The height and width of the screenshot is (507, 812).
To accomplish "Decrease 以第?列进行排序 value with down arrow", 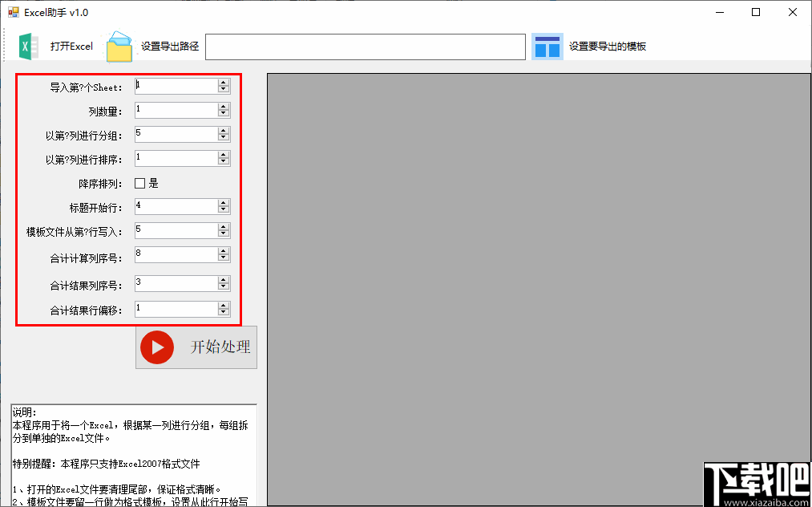I will [223, 161].
